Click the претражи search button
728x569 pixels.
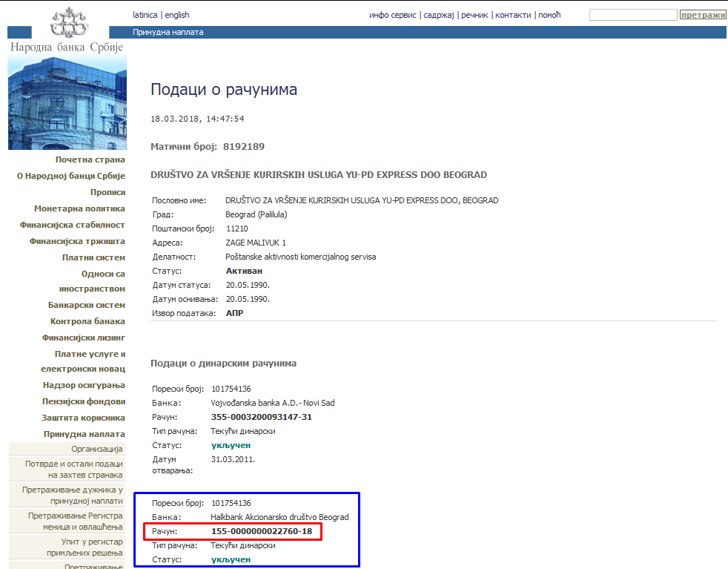coord(703,15)
